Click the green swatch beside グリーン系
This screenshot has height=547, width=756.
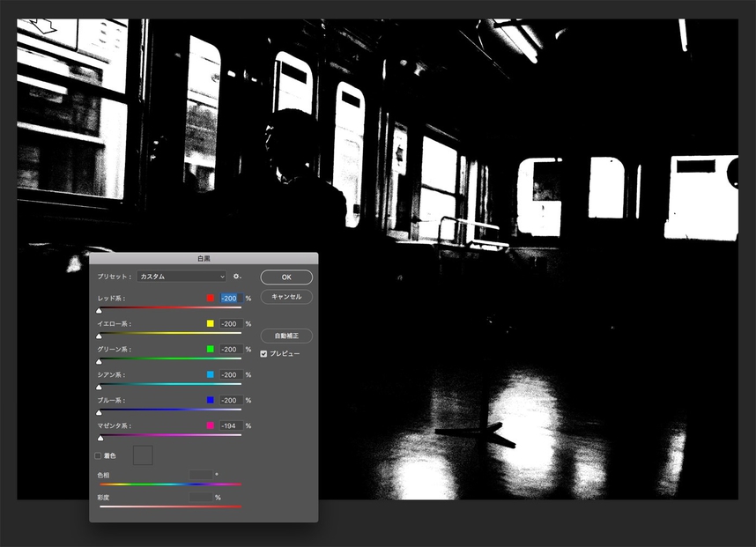pyautogui.click(x=211, y=350)
